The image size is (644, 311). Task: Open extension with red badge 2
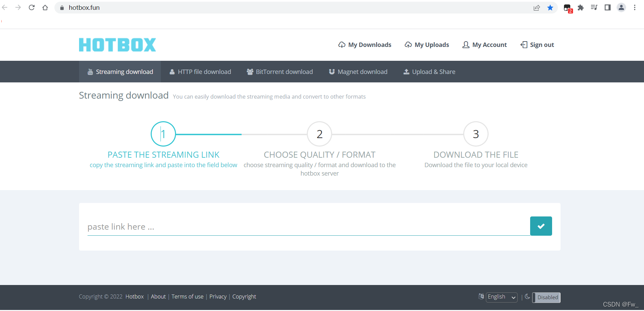(x=568, y=8)
